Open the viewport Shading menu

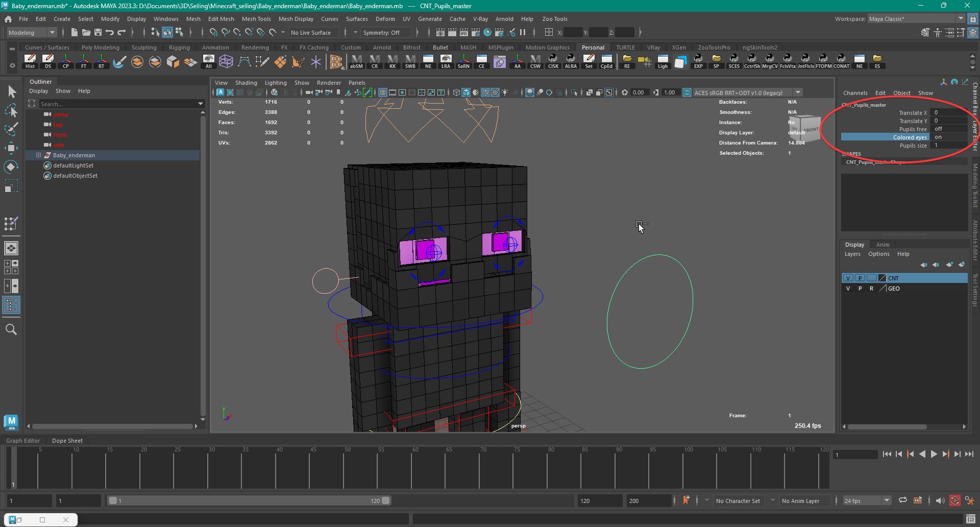click(246, 83)
